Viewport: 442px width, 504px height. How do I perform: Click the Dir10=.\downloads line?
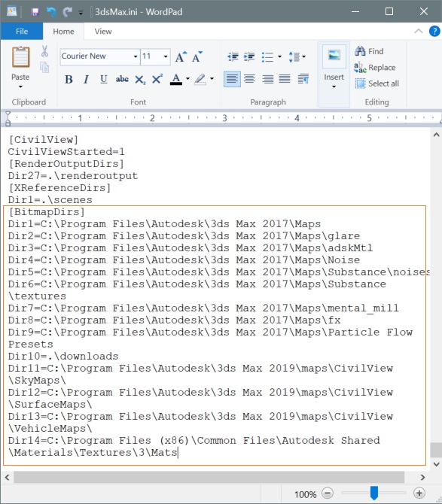click(x=63, y=356)
